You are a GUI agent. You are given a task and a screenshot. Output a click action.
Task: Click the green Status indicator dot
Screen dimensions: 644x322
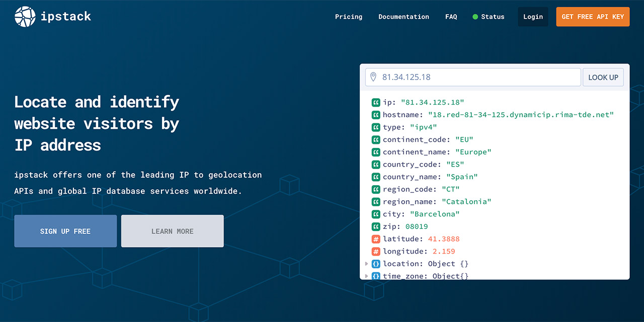tap(475, 17)
